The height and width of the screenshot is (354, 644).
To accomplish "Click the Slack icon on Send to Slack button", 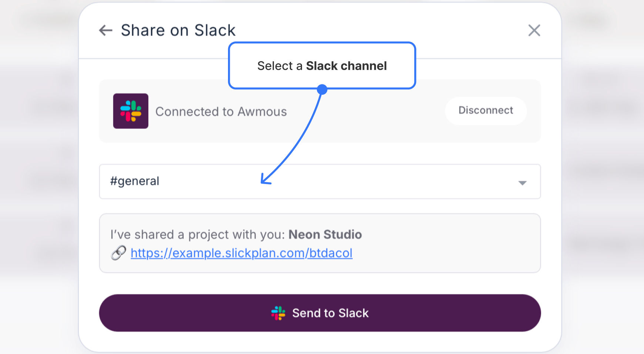I will [x=279, y=313].
